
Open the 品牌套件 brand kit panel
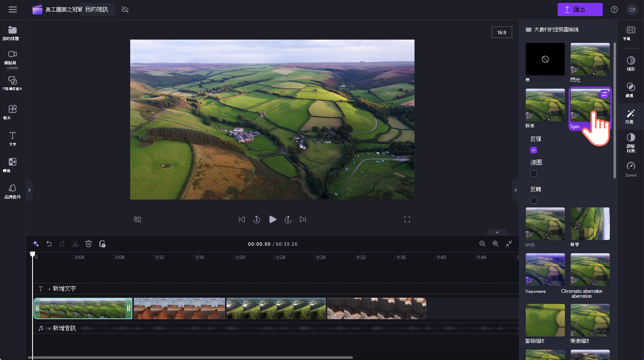[x=12, y=191]
